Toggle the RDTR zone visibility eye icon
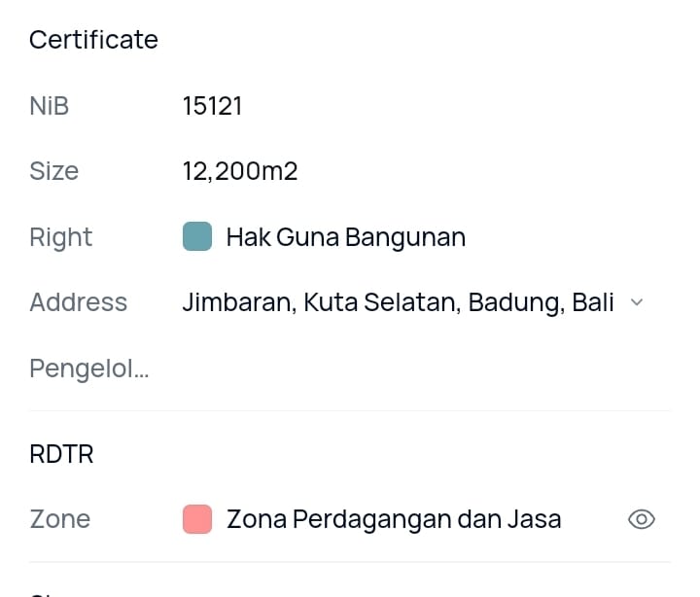Screen dimensions: 700x597 pos(642,519)
